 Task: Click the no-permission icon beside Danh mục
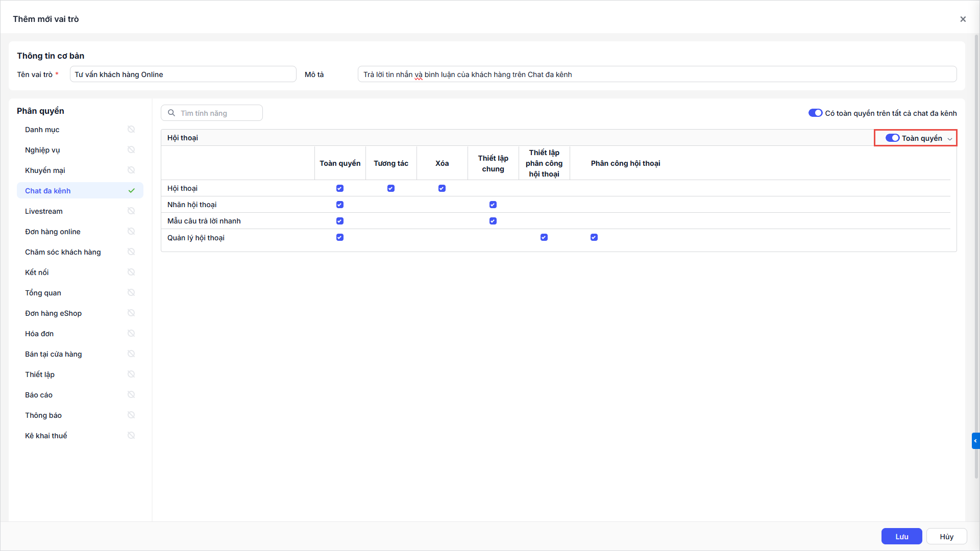[x=131, y=130]
